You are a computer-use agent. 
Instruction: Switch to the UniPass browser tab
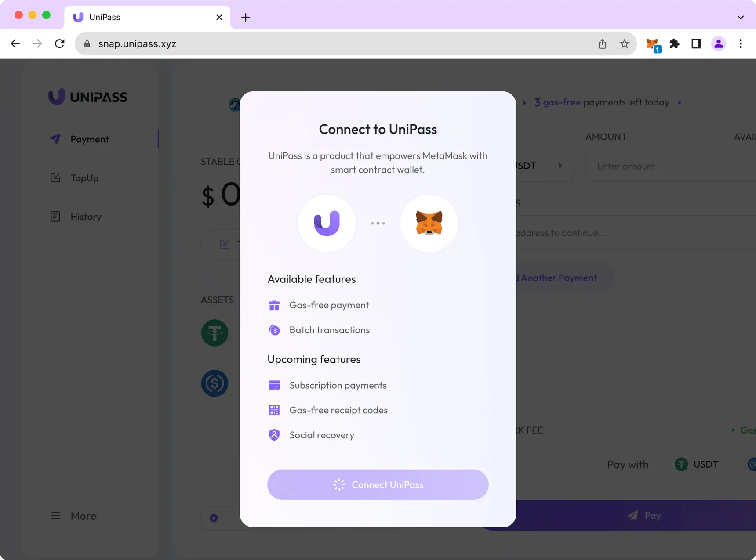(132, 17)
